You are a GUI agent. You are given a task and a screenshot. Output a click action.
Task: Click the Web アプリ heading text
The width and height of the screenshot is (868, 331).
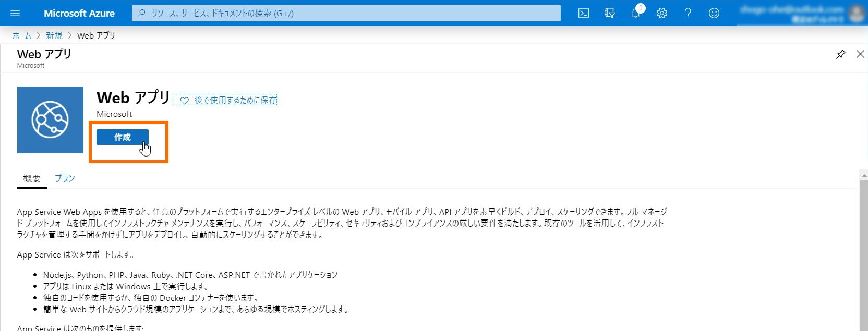134,97
